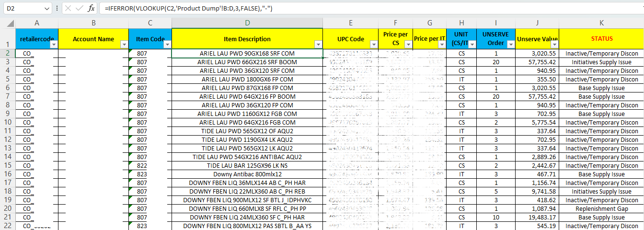Screen dimensions: 644x230
Task: Click cell ARIEL LAU PWD 1160GX12 FGB COM
Action: 247,114
